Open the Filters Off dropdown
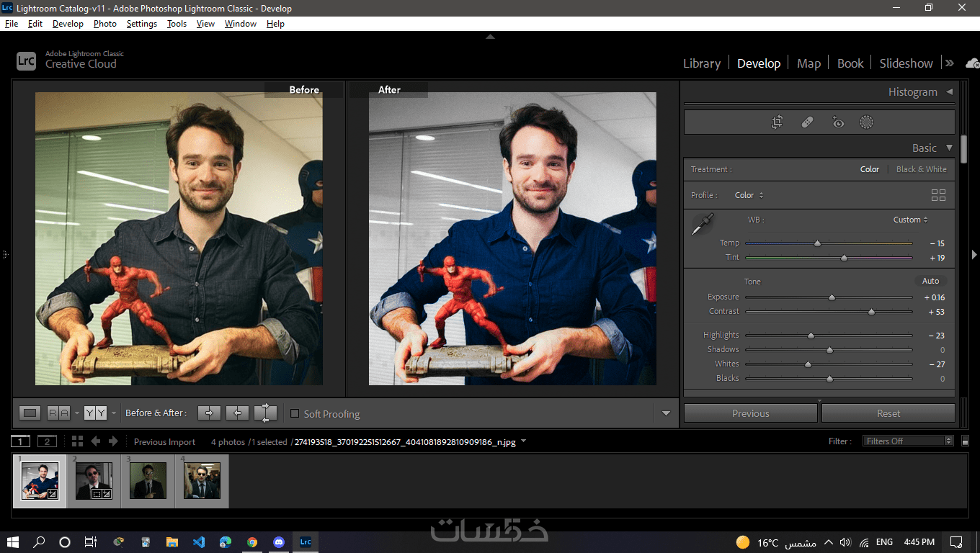 pyautogui.click(x=908, y=441)
